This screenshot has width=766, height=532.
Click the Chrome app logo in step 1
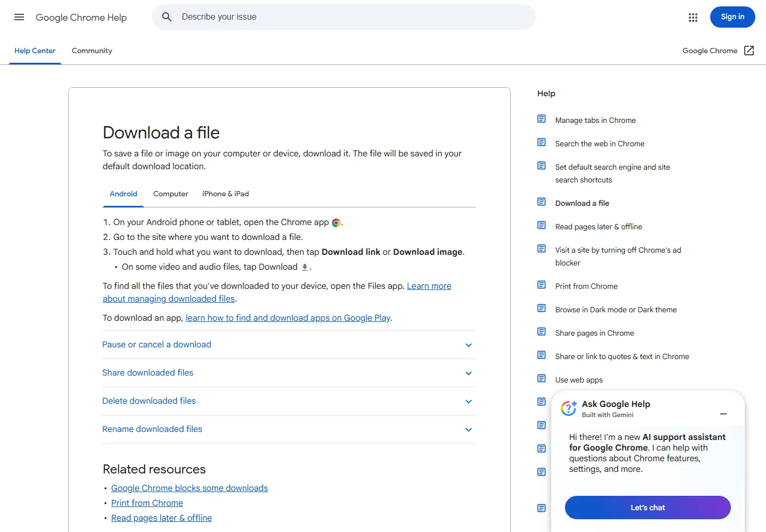(x=336, y=223)
